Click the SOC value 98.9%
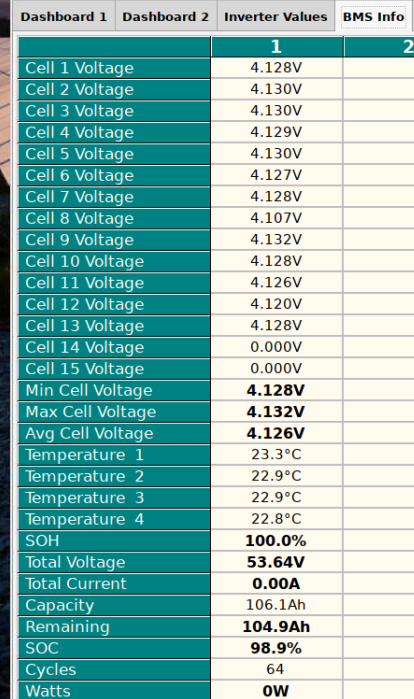Screen dimensions: 414x699 pyautogui.click(x=276, y=648)
